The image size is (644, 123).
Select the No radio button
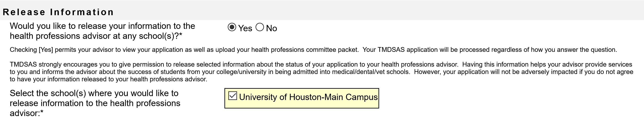259,27
